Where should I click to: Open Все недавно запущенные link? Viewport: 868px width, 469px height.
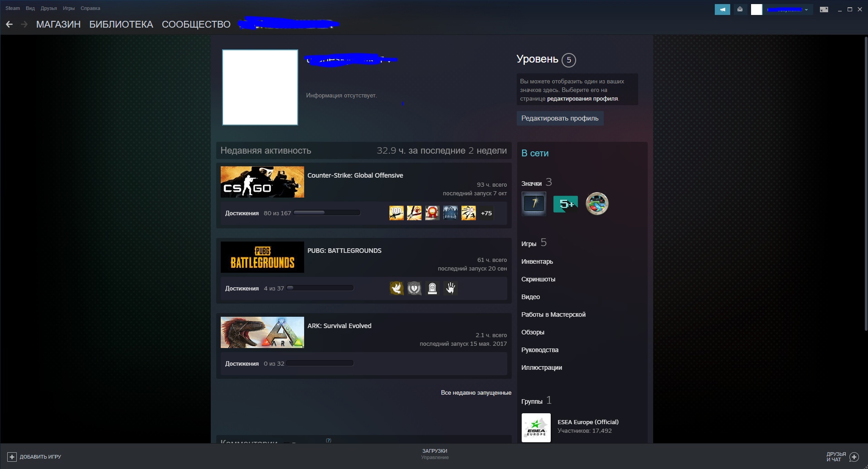coord(476,392)
